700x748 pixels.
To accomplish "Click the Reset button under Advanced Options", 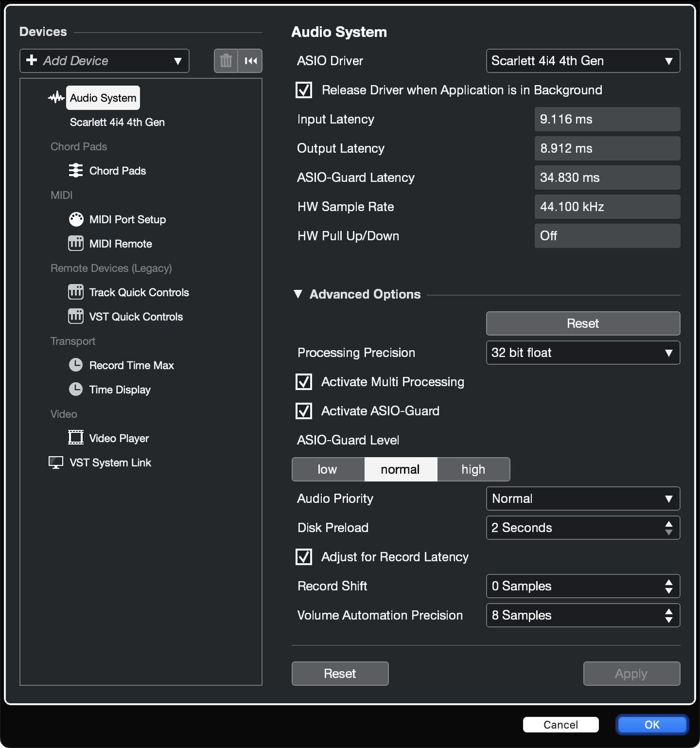I will (582, 323).
